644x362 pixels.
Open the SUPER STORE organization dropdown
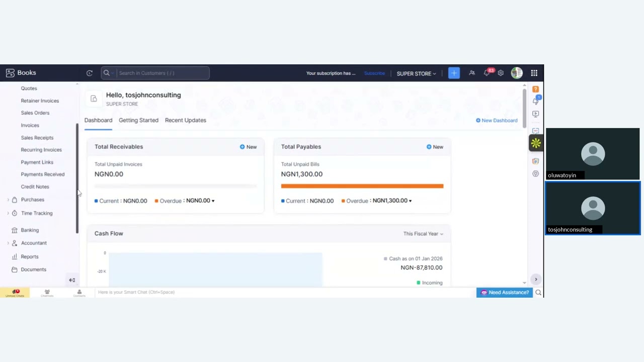pos(416,73)
